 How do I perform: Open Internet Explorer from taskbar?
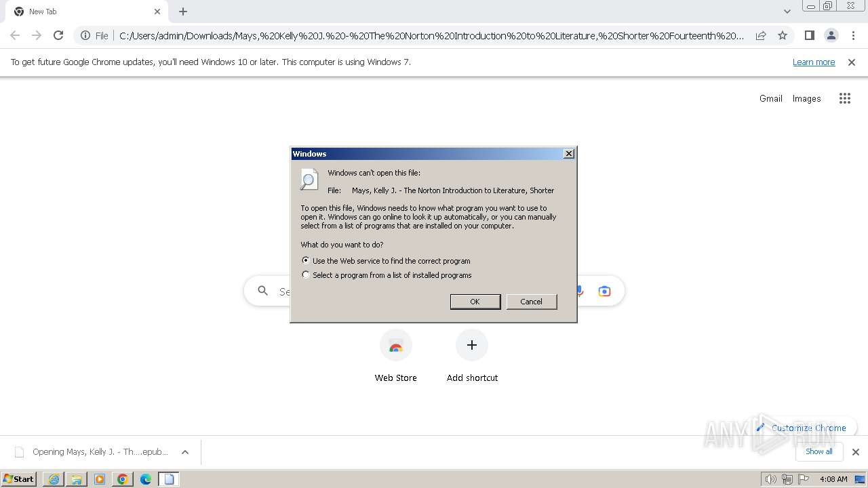point(54,479)
